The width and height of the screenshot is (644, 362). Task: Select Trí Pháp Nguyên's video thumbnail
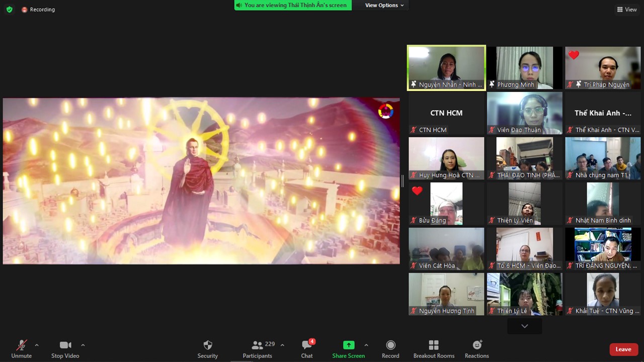click(x=603, y=68)
